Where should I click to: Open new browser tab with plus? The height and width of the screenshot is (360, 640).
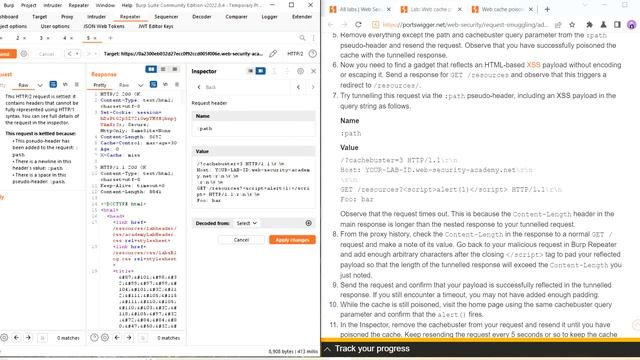click(x=547, y=9)
